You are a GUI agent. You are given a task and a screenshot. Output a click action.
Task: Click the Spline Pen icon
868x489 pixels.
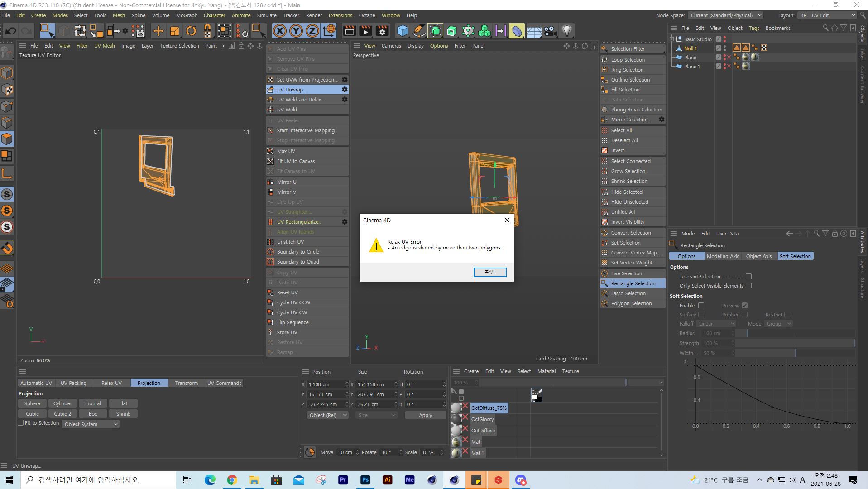[x=419, y=31]
